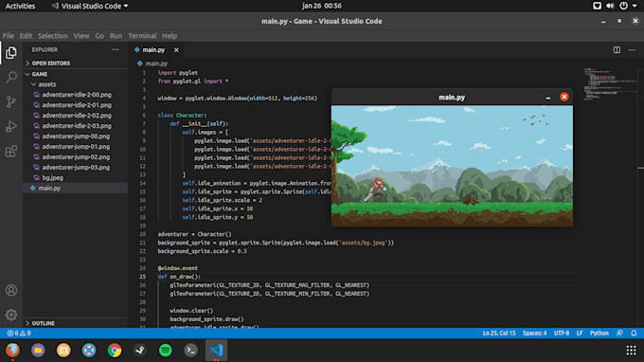Click the code minimap preview
Screen dimensions: 644x362
pos(610,83)
